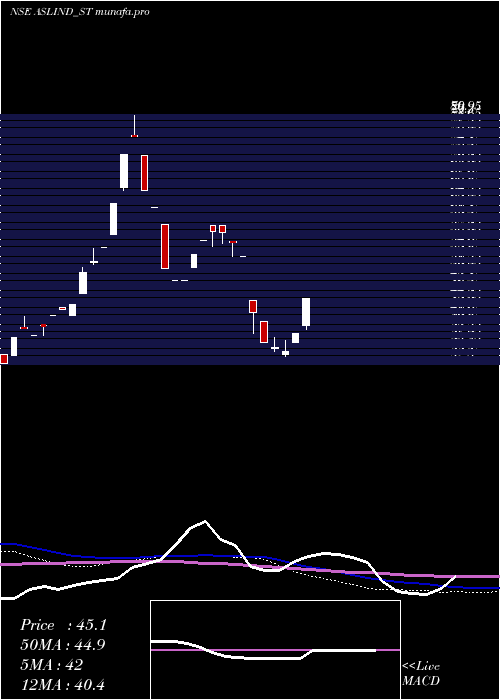
Task: Click the '12MA : 40.4' value
Action: (x=62, y=685)
